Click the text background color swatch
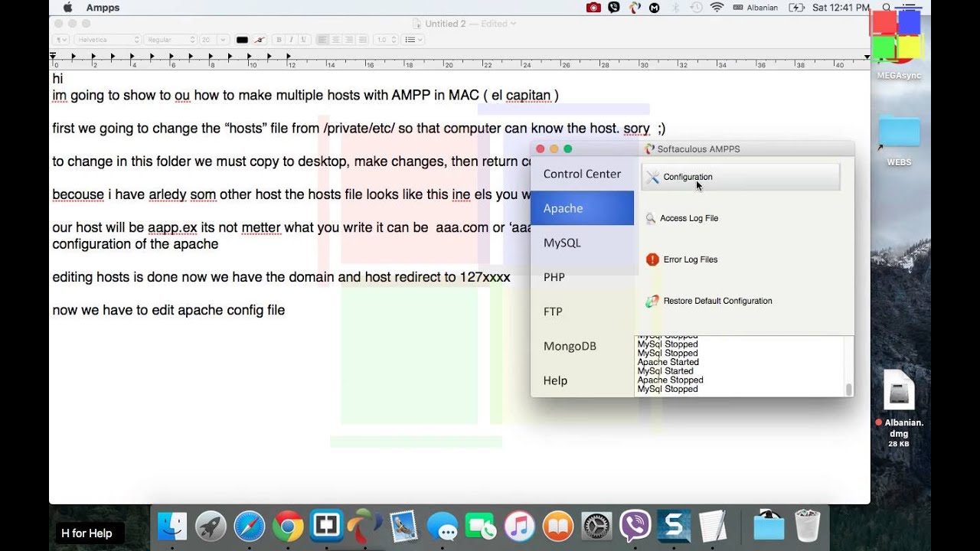 click(x=260, y=40)
